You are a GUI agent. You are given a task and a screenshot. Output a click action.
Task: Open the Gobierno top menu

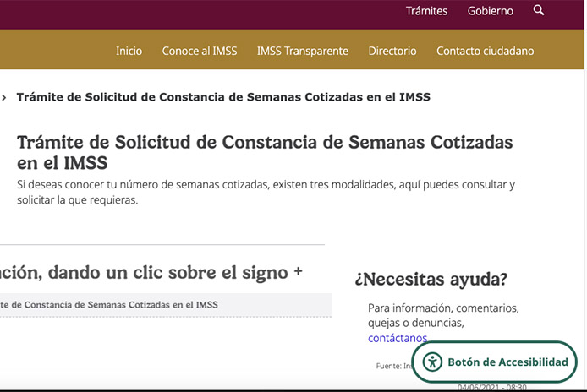pos(490,11)
